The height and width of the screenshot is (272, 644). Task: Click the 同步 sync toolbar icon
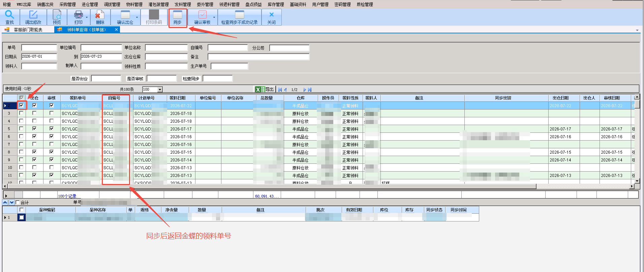coord(178,17)
